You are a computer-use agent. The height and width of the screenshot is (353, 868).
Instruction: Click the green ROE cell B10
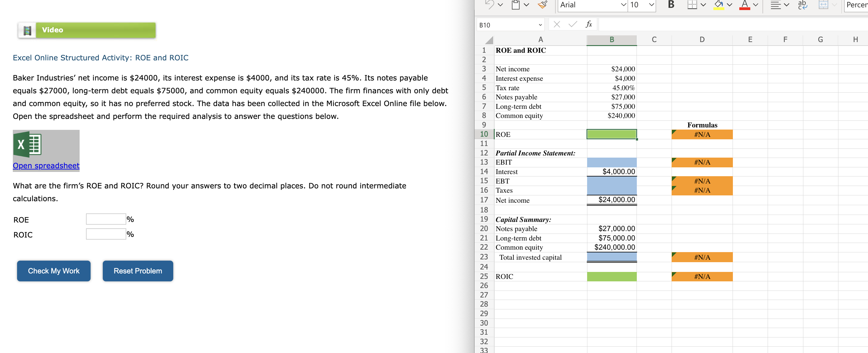[x=612, y=134]
